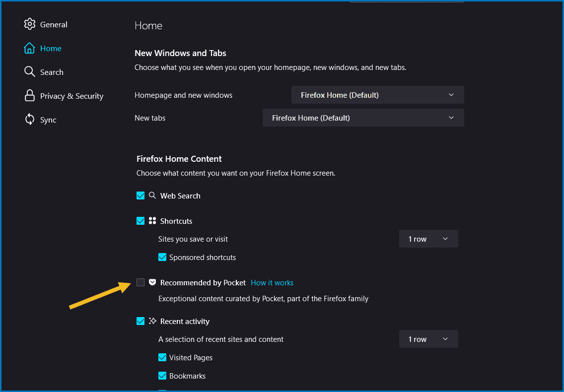Open the How it works link
Viewport: 564px width, 392px height.
[x=272, y=283]
